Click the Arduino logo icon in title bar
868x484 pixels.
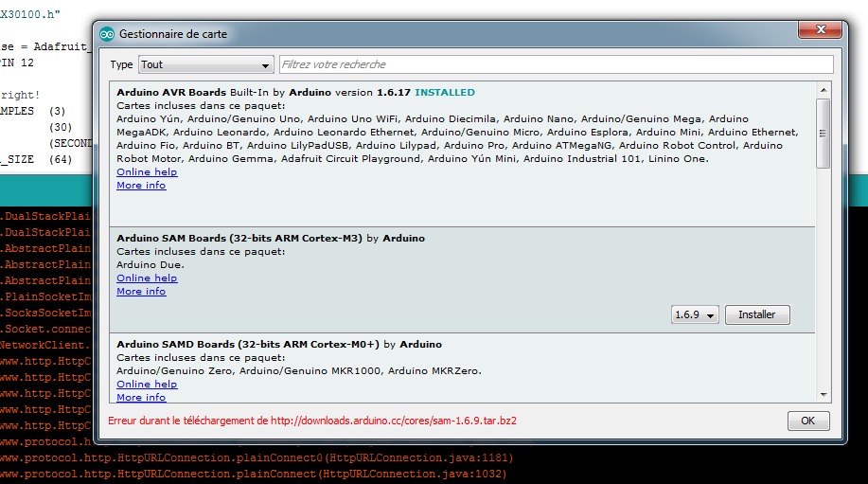tap(107, 34)
